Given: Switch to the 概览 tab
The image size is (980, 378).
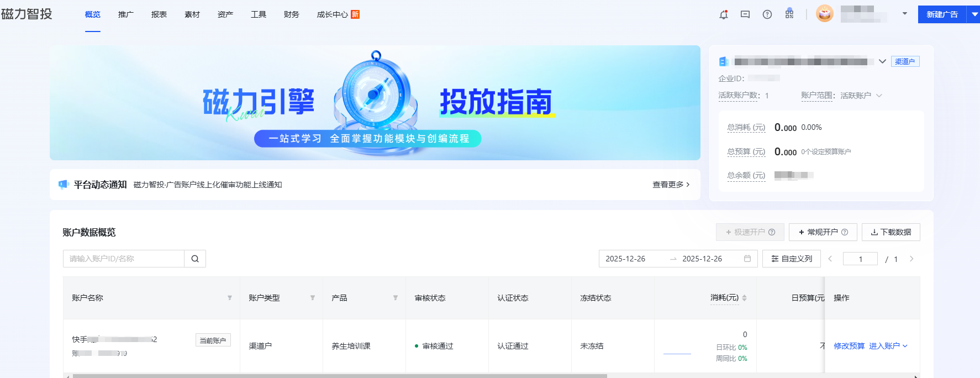Looking at the screenshot, I should pyautogui.click(x=93, y=14).
